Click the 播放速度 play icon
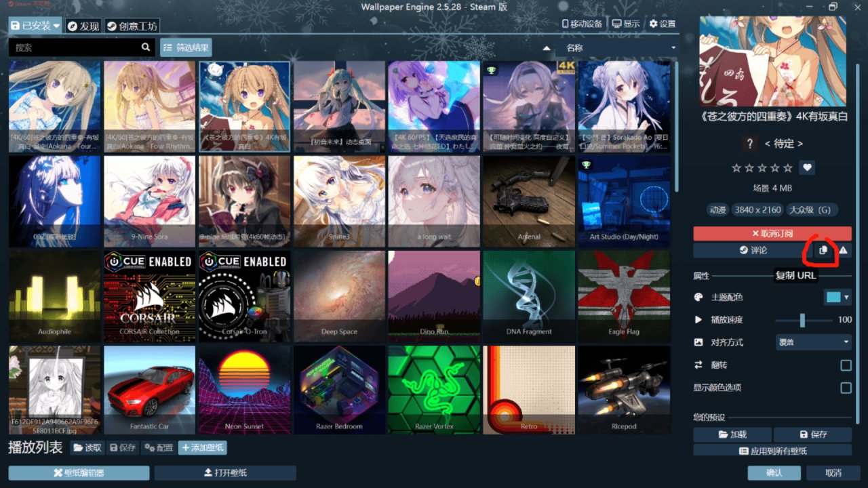Screen dimensions: 868x488 698,320
